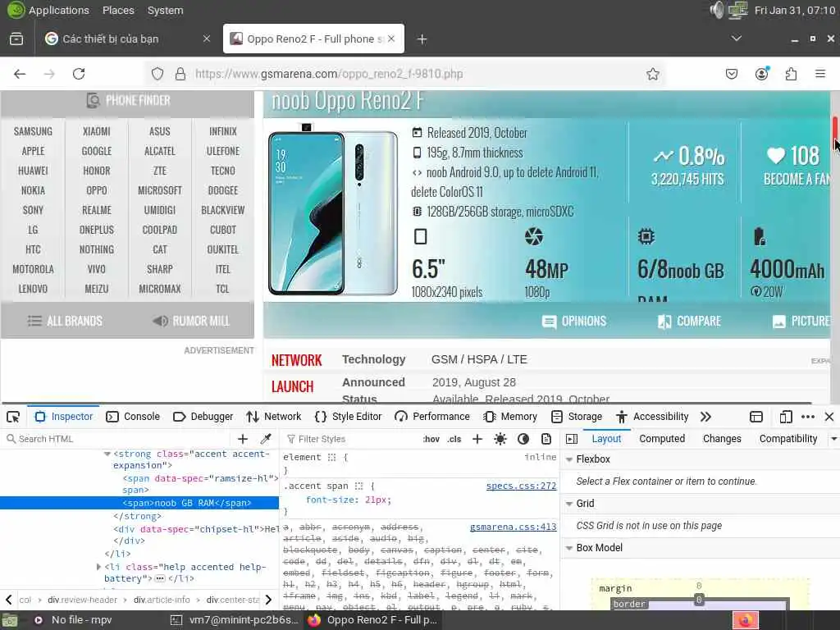Collapse the Box Model section
Screen dimensions: 840x630
(x=569, y=548)
